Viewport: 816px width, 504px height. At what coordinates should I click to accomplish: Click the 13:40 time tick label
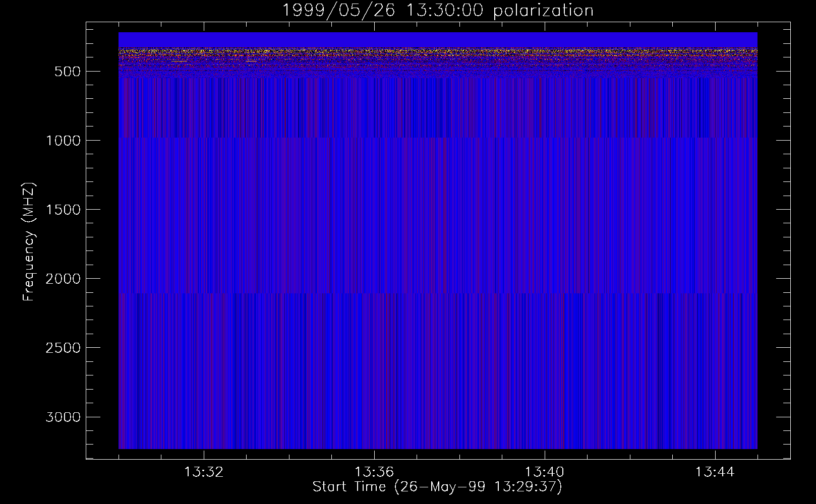coord(545,472)
